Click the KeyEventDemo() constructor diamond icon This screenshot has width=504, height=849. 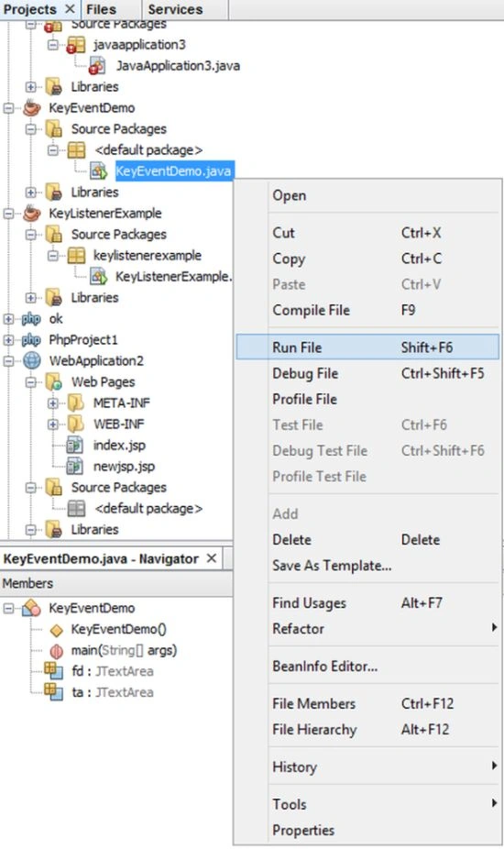pos(56,630)
